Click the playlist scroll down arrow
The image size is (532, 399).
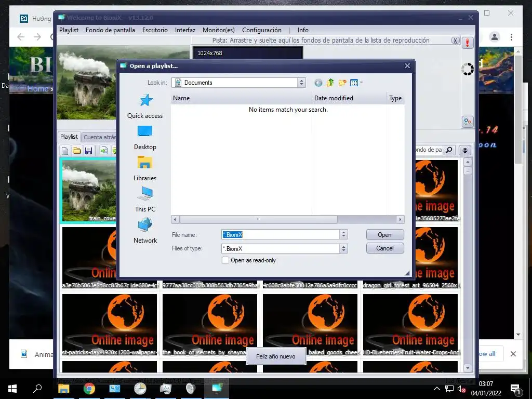468,368
